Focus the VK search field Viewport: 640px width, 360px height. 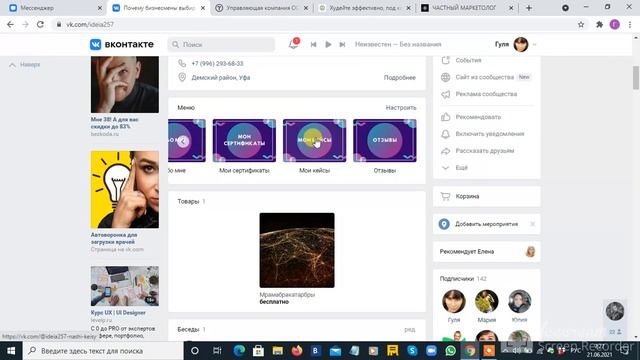(221, 44)
